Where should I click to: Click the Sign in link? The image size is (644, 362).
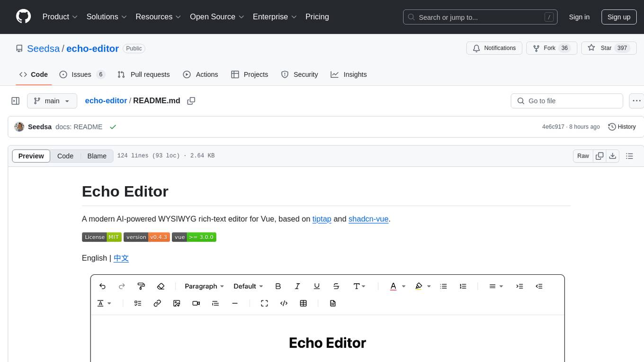pos(579,17)
